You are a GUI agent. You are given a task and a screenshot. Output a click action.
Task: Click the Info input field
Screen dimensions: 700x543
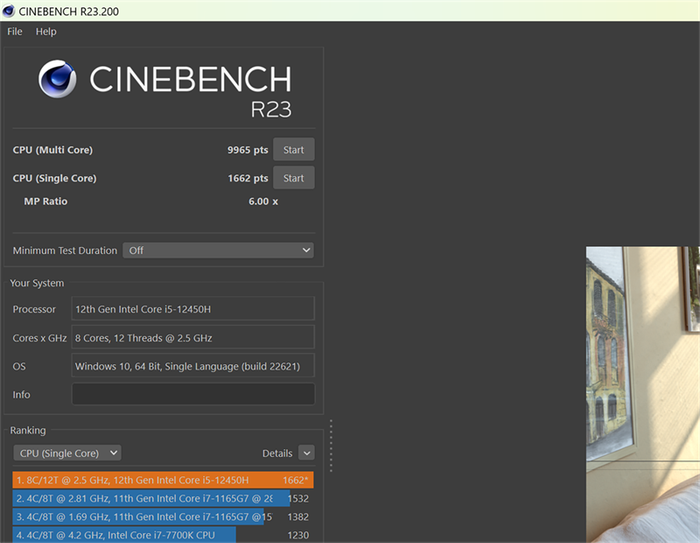click(193, 394)
